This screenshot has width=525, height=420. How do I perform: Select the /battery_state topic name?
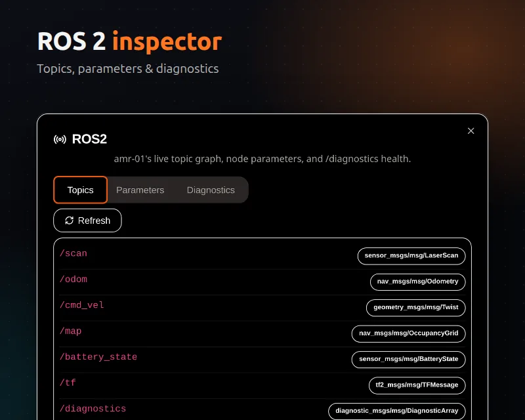(98, 357)
